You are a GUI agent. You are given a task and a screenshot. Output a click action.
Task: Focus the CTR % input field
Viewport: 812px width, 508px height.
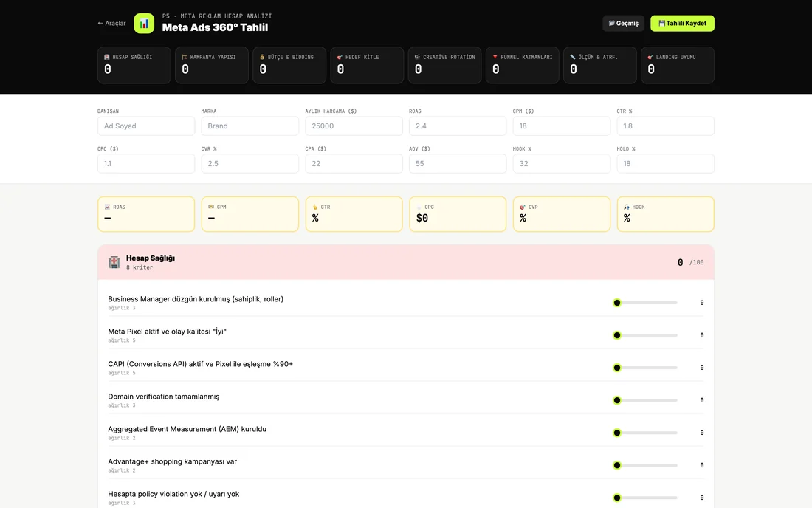coord(665,126)
